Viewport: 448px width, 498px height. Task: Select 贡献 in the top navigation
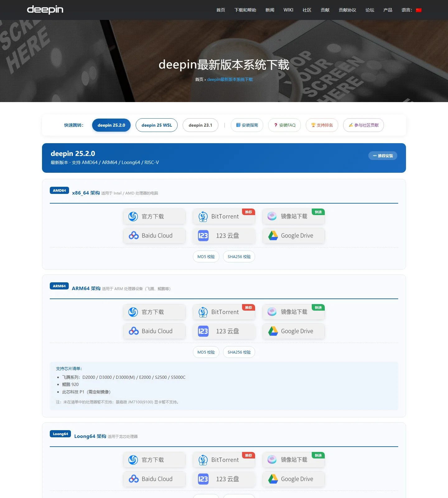[325, 10]
